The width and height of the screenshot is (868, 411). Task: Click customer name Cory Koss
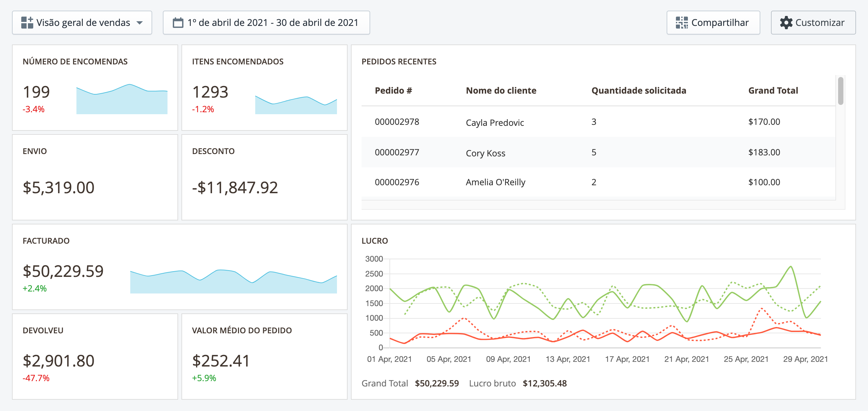485,153
